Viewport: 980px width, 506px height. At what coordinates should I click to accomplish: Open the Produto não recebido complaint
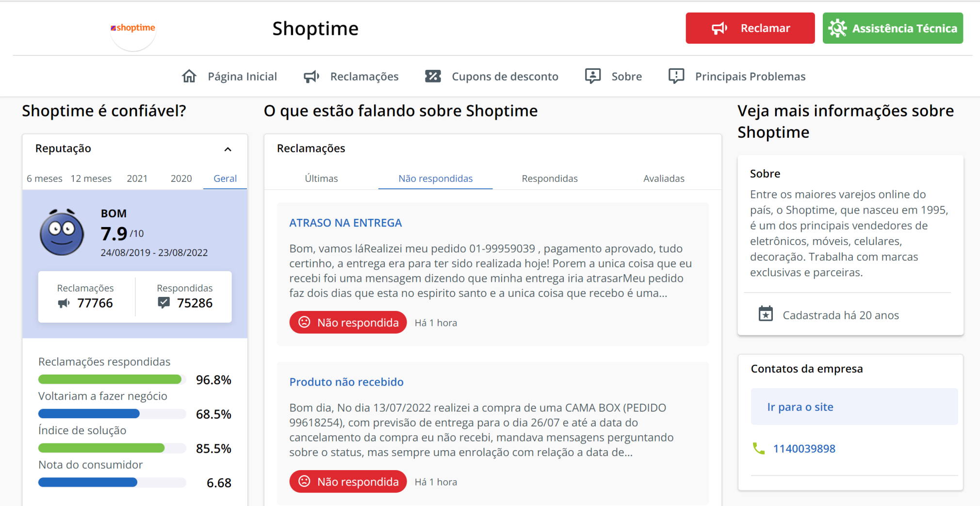(346, 382)
